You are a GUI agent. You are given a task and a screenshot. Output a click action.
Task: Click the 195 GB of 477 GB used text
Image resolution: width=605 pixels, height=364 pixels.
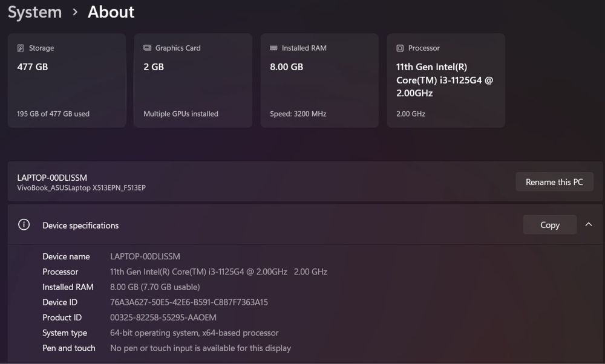click(x=53, y=114)
